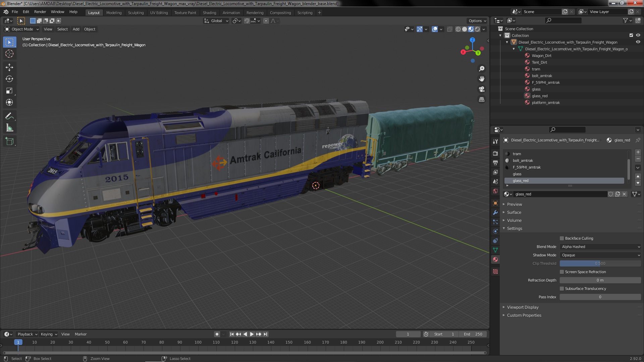Screen dimensions: 644x362
Task: Open the Render menu
Action: pos(40,12)
